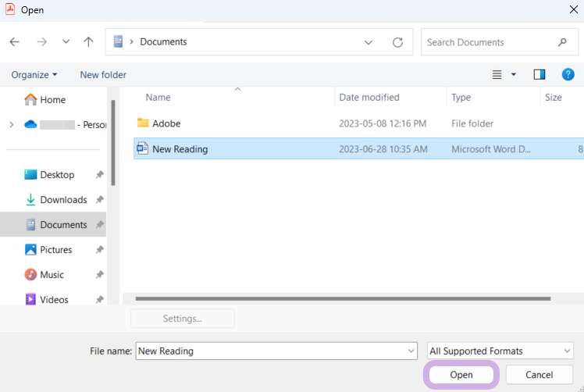Select the New Reading Word document
The image size is (584, 392).
point(180,149)
